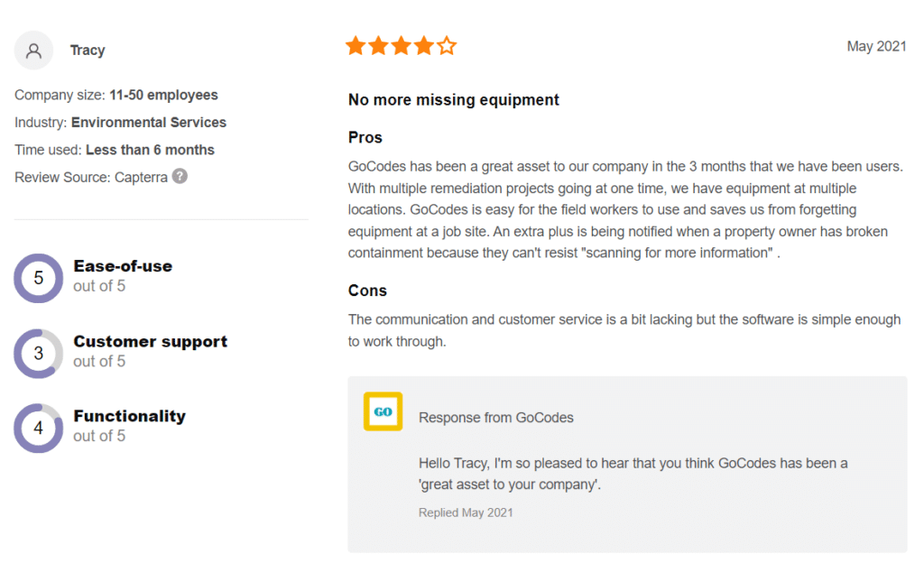This screenshot has height=563, width=924.
Task: Click the Customer support score circle showing 3
Action: click(38, 354)
